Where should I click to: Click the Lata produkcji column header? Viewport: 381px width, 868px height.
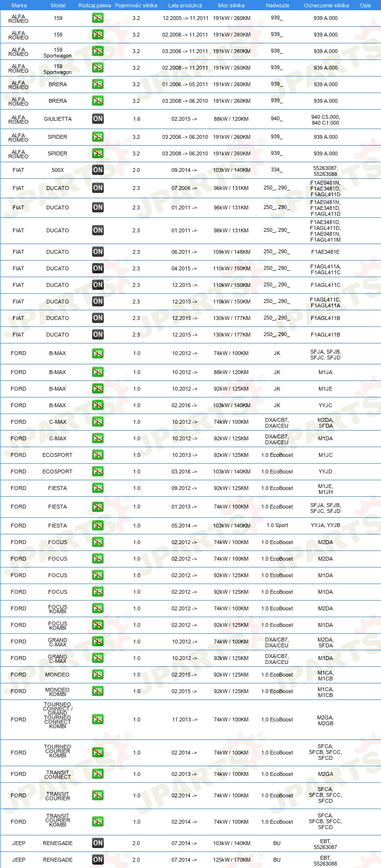pyautogui.click(x=185, y=5)
